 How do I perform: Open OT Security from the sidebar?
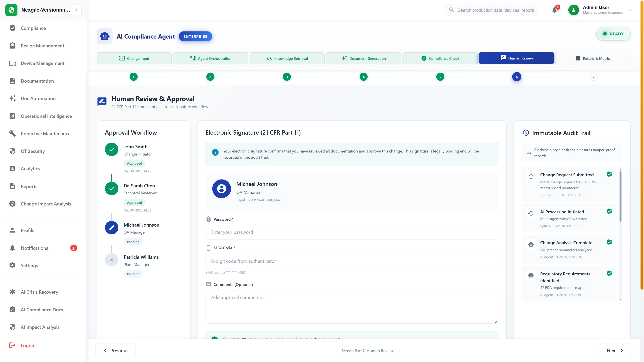tap(33, 151)
